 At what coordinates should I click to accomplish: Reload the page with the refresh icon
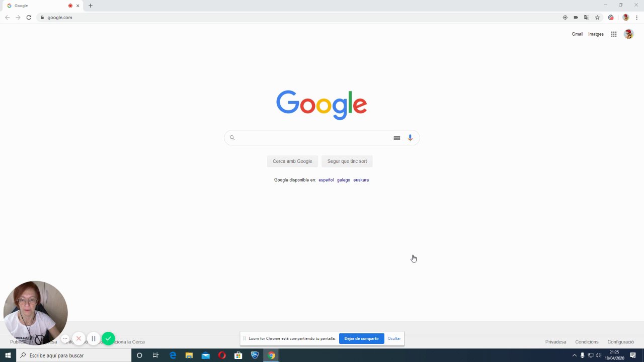(x=29, y=18)
